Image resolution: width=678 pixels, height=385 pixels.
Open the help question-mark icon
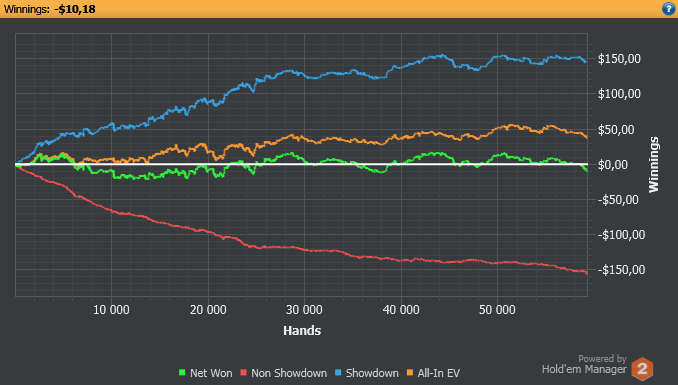[x=668, y=9]
